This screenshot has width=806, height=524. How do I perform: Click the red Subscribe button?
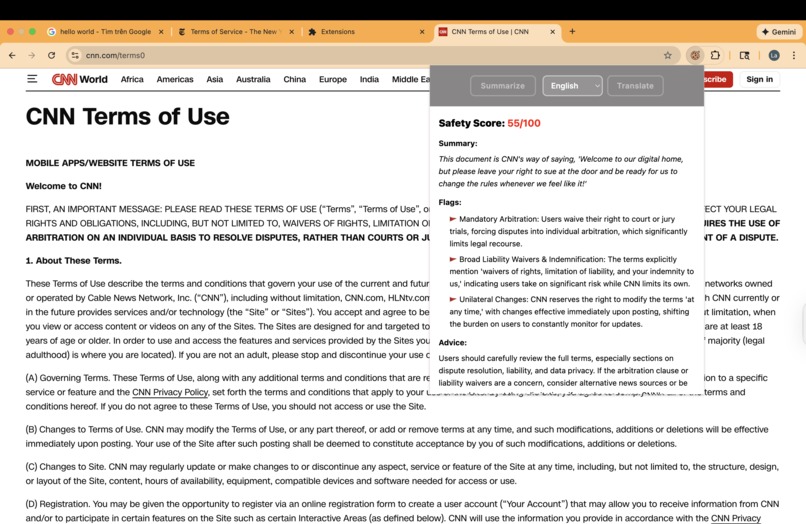(718, 79)
